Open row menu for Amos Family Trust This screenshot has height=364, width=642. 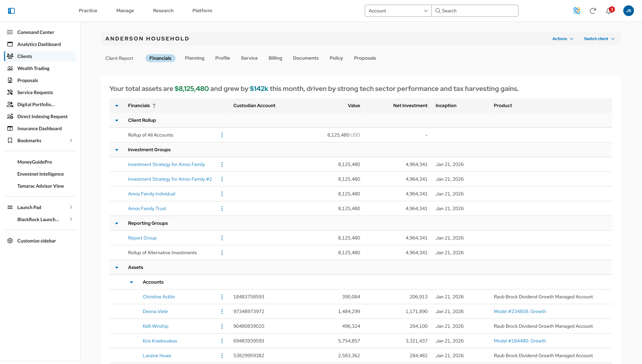222,209
